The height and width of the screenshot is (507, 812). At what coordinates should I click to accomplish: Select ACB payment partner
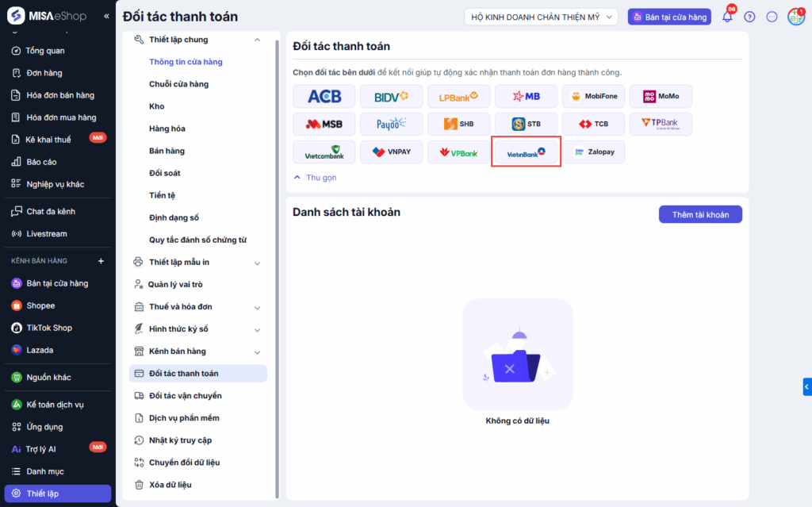324,96
